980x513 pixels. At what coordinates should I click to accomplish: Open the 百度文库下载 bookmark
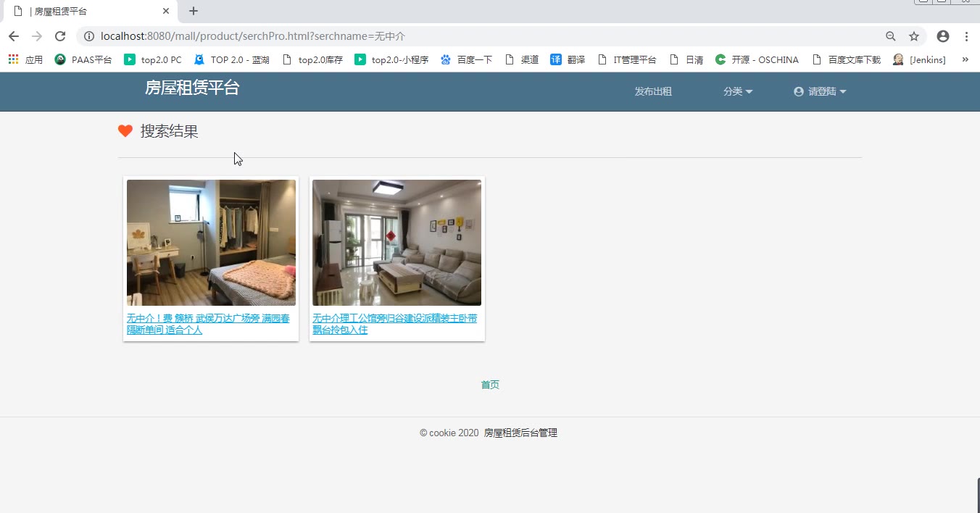pyautogui.click(x=846, y=59)
